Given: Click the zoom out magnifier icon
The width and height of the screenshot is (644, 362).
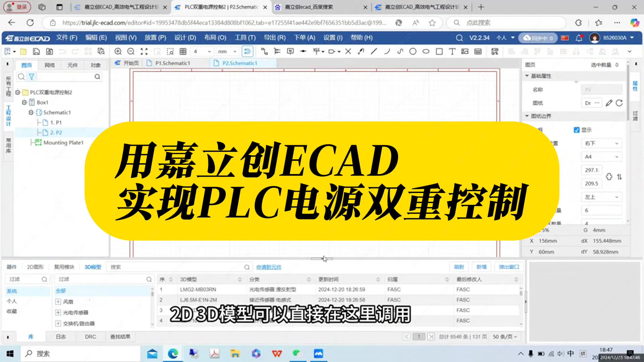Looking at the screenshot, I should 131,51.
